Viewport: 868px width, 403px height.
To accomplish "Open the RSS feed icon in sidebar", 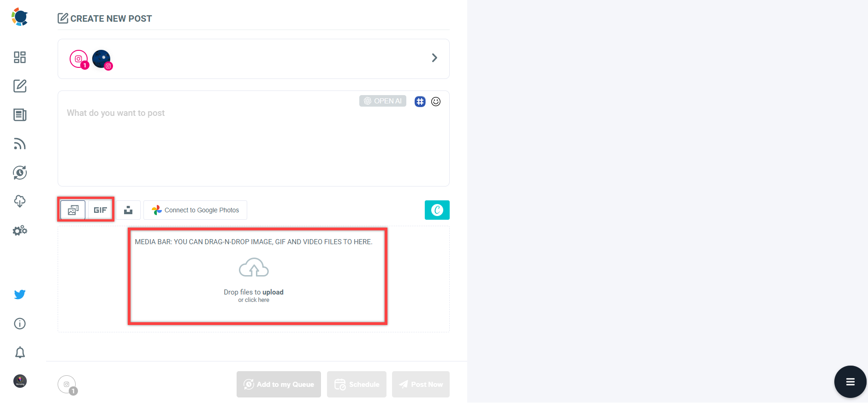I will point(20,144).
